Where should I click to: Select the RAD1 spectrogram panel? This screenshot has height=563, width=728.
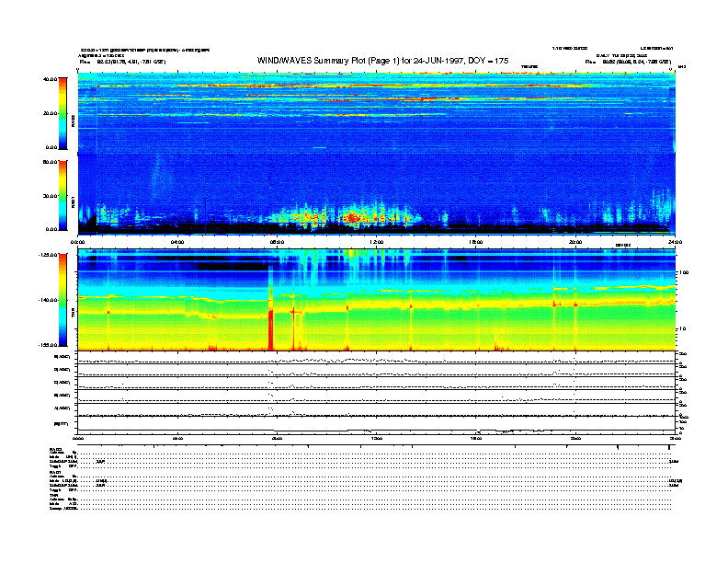376,195
